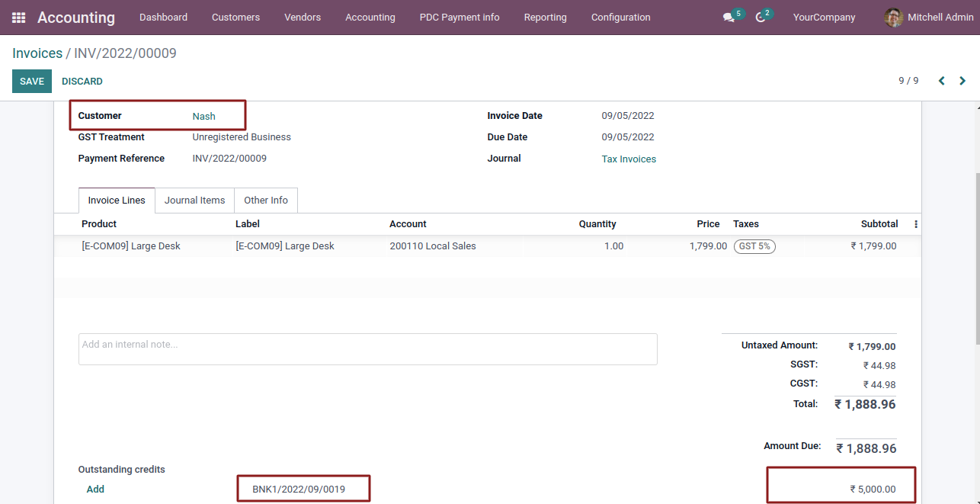Screen dimensions: 980x504
Task: Click the CGST amount ₹ 44.98
Action: click(x=879, y=385)
